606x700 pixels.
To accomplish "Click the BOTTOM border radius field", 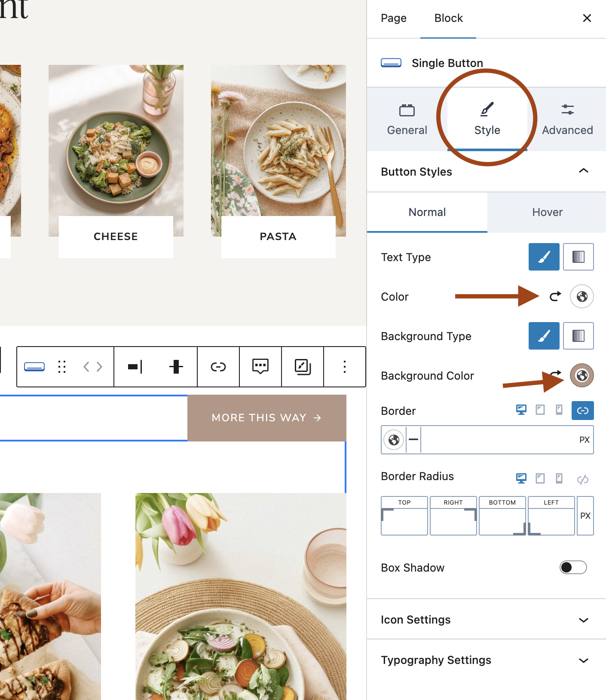I will 502,521.
